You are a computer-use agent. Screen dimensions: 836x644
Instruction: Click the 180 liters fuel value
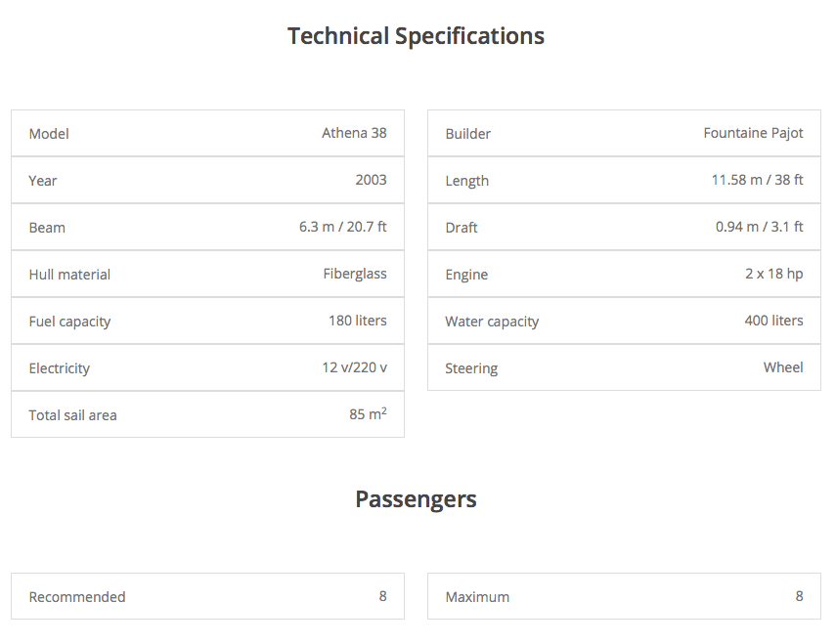(x=357, y=321)
